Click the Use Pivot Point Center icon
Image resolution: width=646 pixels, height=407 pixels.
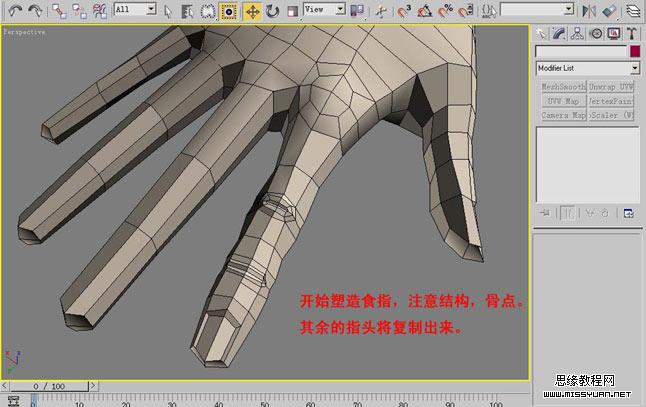point(357,11)
